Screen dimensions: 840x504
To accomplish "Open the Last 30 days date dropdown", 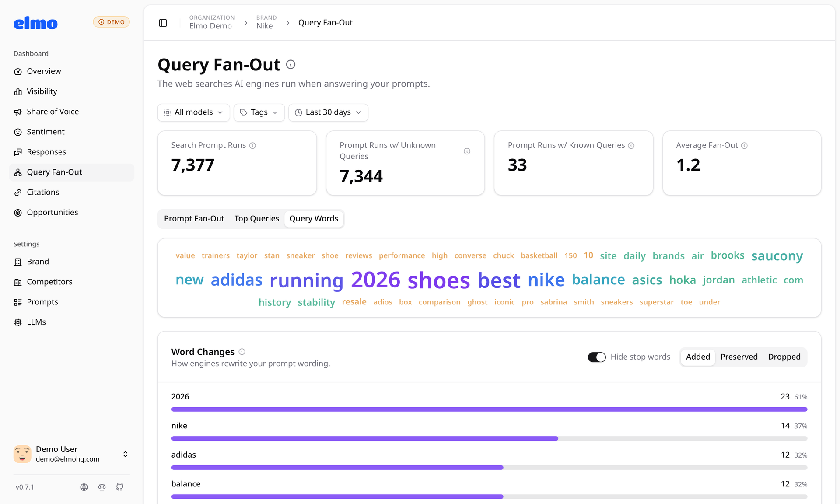I will tap(328, 112).
